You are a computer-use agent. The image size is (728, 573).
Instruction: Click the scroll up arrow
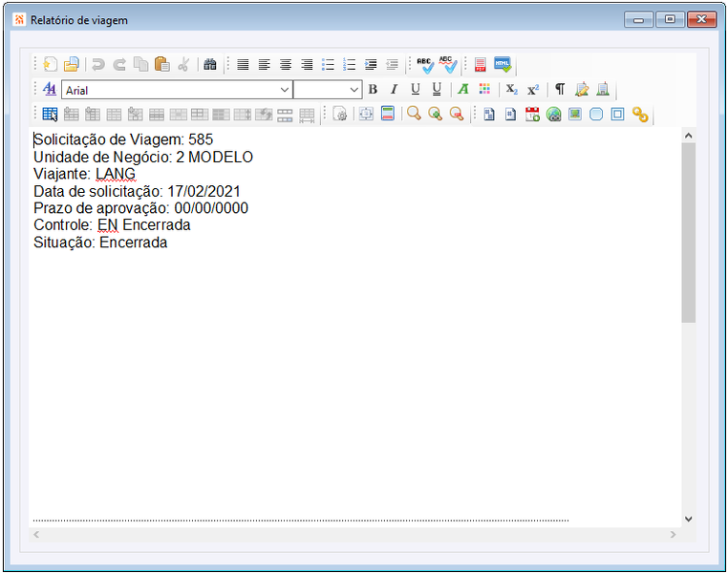689,136
